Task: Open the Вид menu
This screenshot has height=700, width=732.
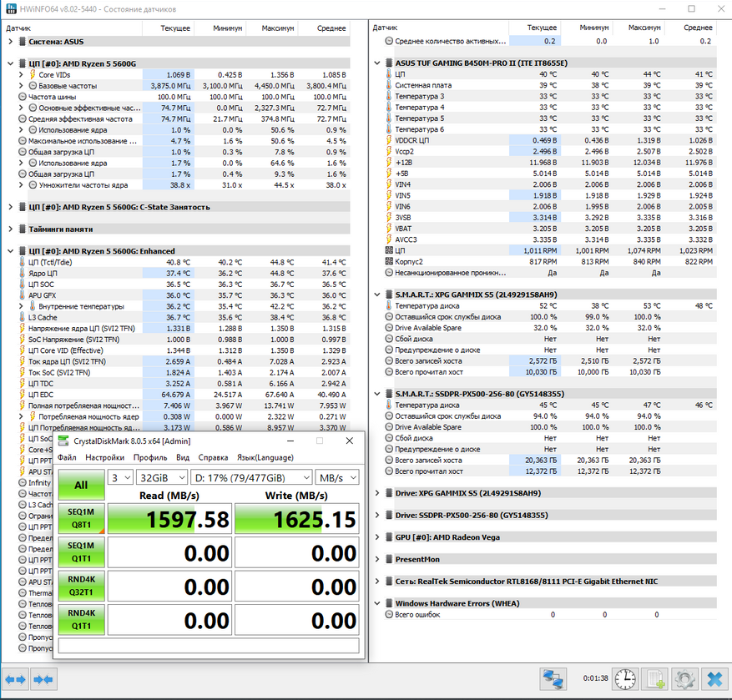Action: 183,457
